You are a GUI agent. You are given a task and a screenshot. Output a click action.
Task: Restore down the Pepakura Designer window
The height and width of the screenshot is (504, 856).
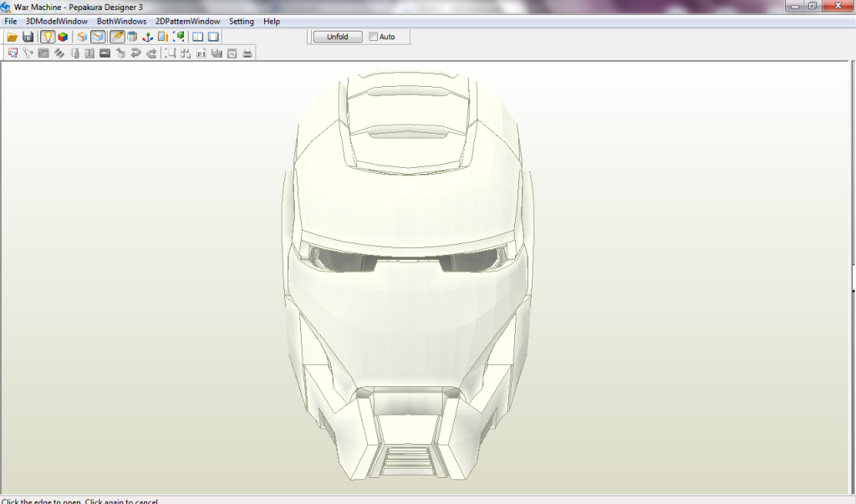(813, 6)
